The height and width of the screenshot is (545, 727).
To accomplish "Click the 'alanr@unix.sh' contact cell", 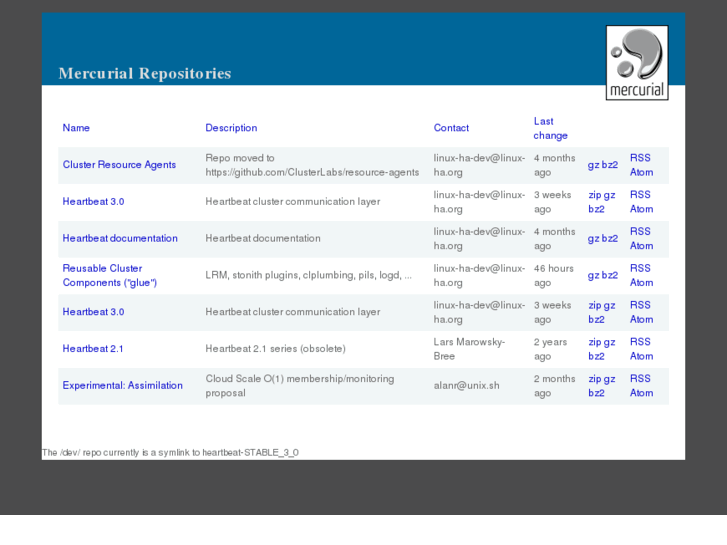I will pyautogui.click(x=466, y=386).
